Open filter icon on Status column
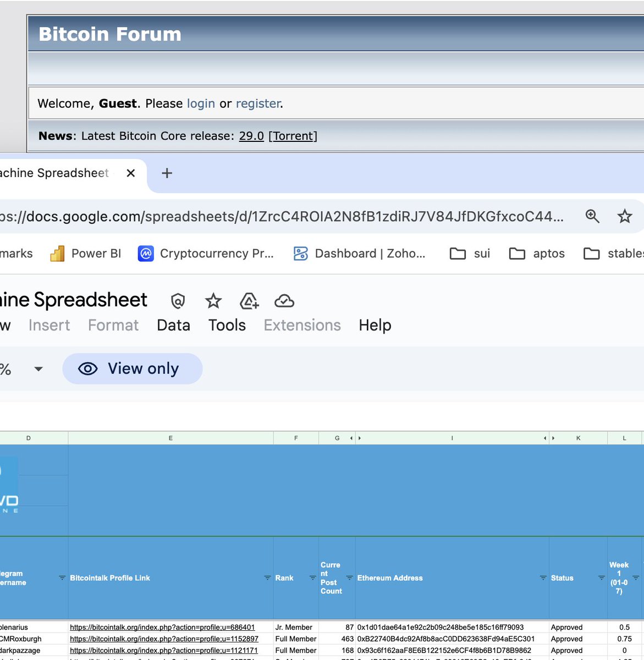The width and height of the screenshot is (644, 660). click(x=601, y=578)
